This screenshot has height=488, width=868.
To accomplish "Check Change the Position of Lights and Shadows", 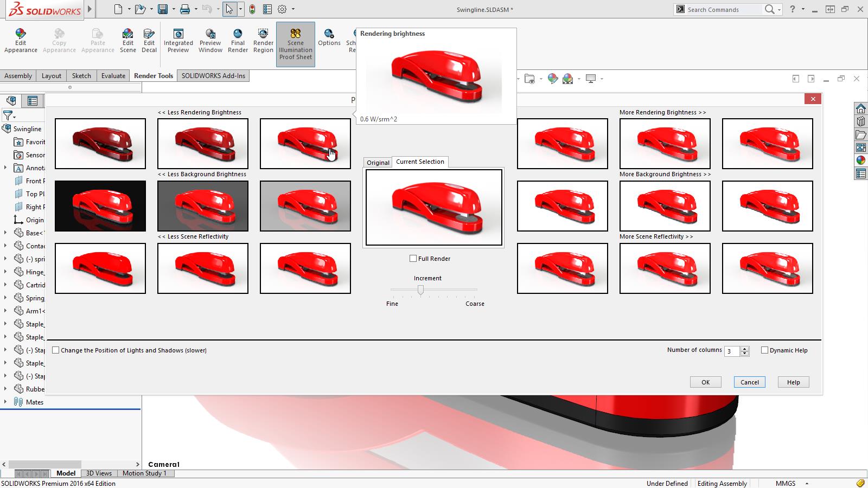I will click(x=56, y=350).
